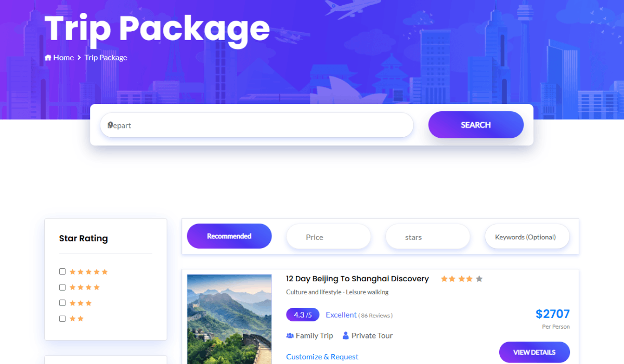Check the four-star rating filter

[x=62, y=287]
